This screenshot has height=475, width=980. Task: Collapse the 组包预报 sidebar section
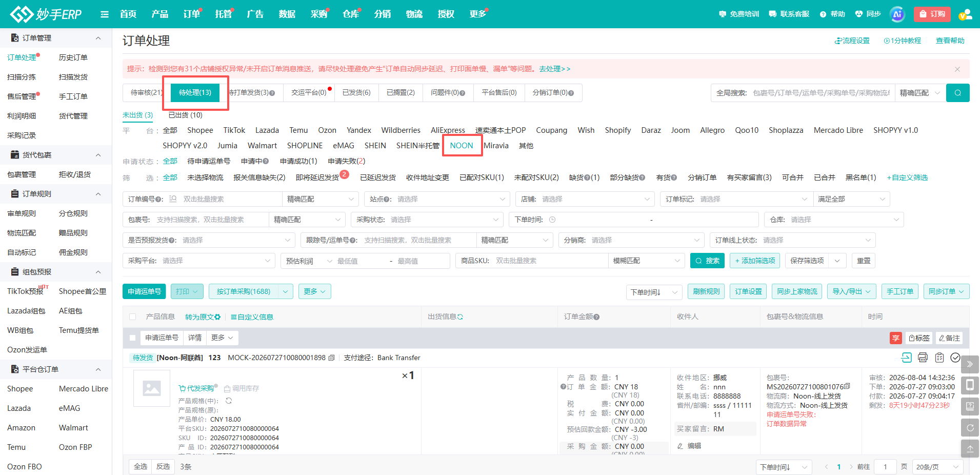[x=98, y=272]
